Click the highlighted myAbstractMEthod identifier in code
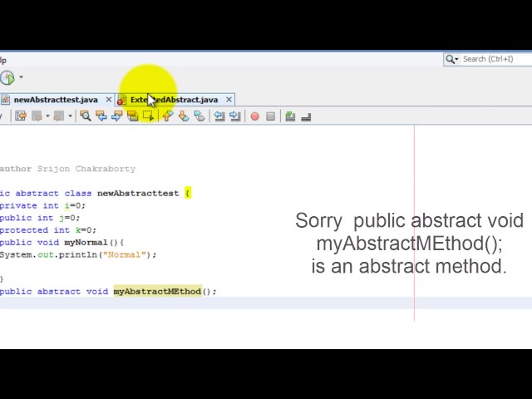Viewport: 532px width, 399px height. (157, 292)
